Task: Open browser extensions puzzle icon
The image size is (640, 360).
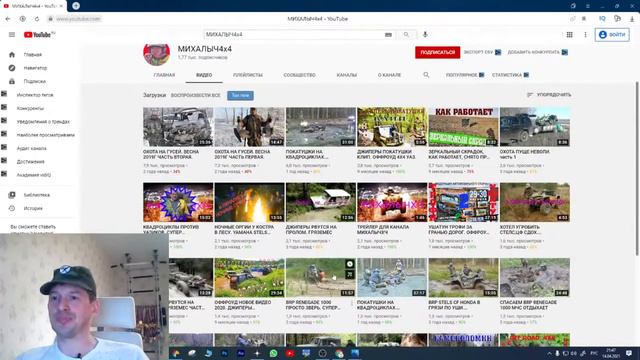Action: tap(618, 19)
